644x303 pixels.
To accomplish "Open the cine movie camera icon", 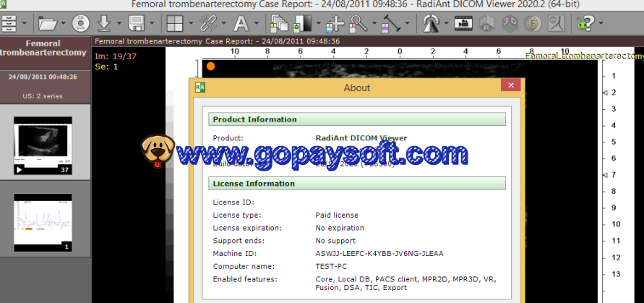I will [464, 23].
